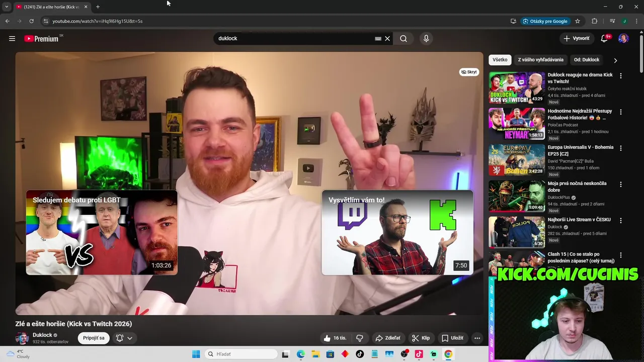Open the Duklock channel avatar
The height and width of the screenshot is (362, 644).
(x=22, y=338)
